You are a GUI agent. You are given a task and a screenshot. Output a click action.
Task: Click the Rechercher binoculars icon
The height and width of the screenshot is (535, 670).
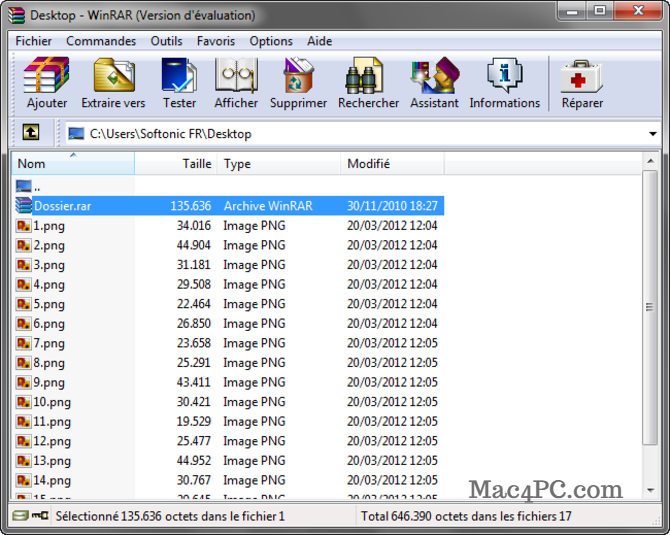pyautogui.click(x=364, y=76)
